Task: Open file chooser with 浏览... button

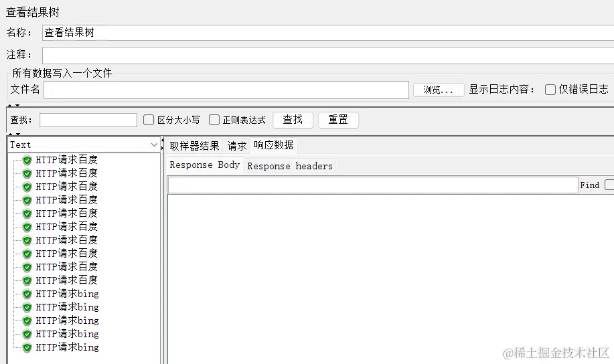Action: click(439, 90)
